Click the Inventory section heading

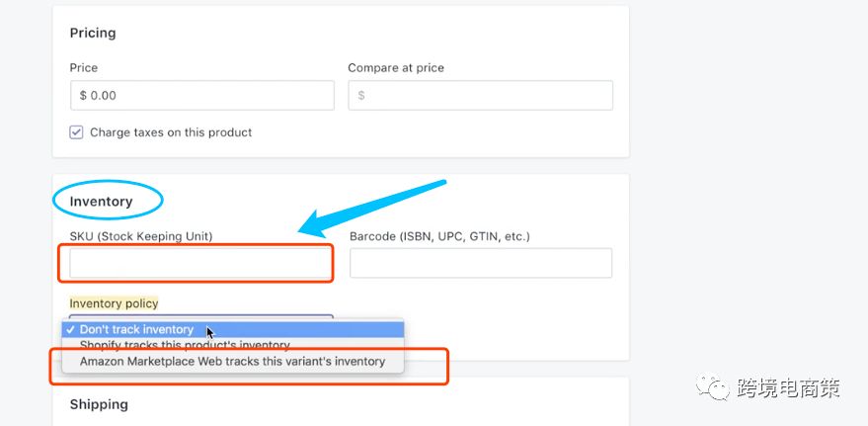[101, 202]
